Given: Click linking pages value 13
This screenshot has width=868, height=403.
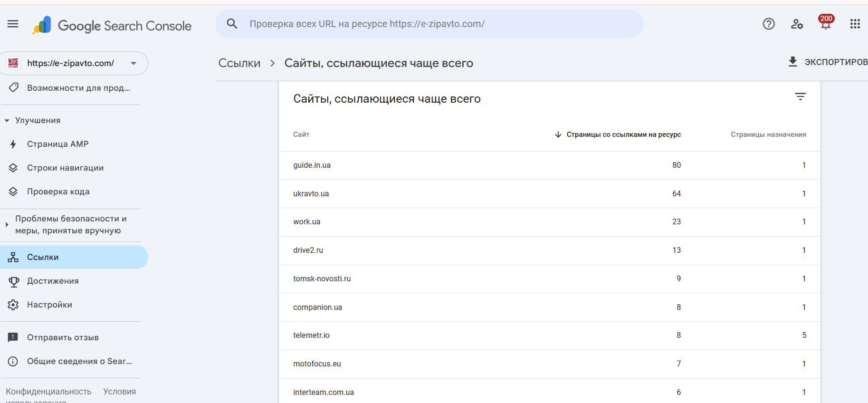Looking at the screenshot, I should [x=677, y=250].
